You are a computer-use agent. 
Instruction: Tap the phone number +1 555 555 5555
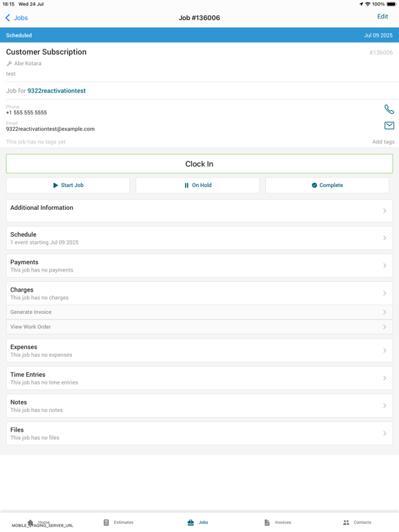click(26, 113)
